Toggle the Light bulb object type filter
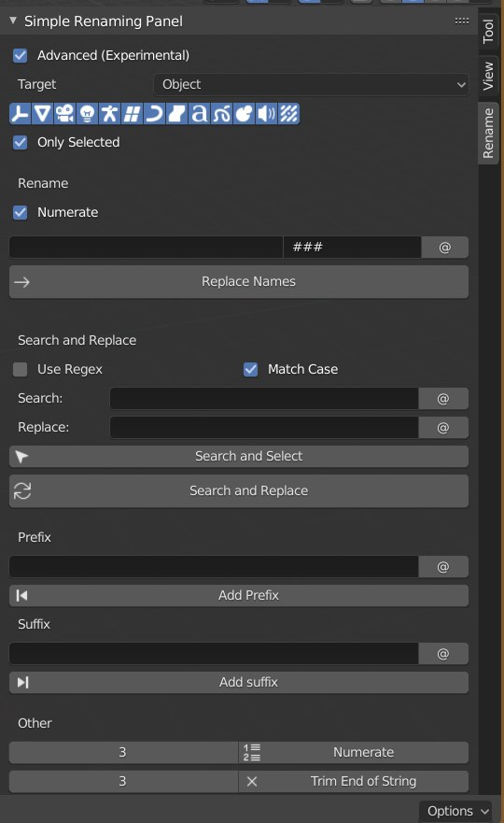Viewport: 504px width, 823px height. tap(88, 114)
